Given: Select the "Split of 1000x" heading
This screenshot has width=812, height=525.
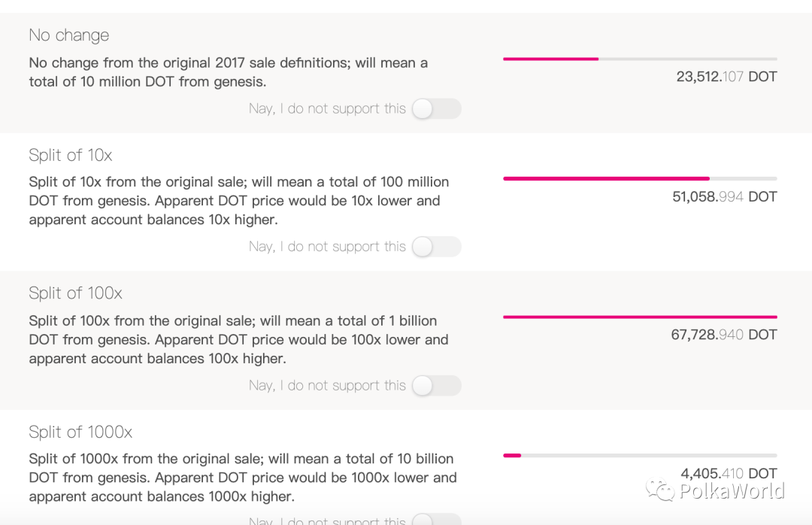Looking at the screenshot, I should click(80, 432).
